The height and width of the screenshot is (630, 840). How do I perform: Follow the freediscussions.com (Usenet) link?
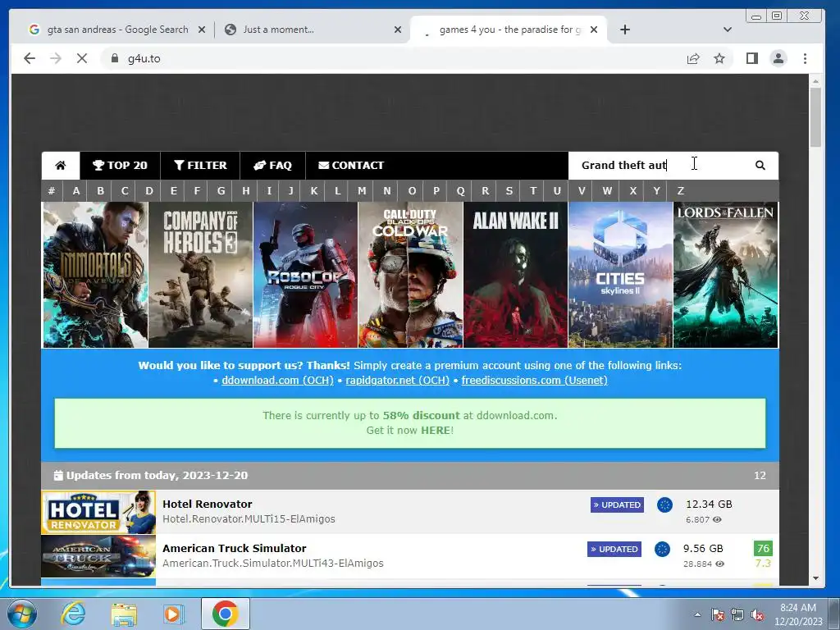(x=535, y=381)
